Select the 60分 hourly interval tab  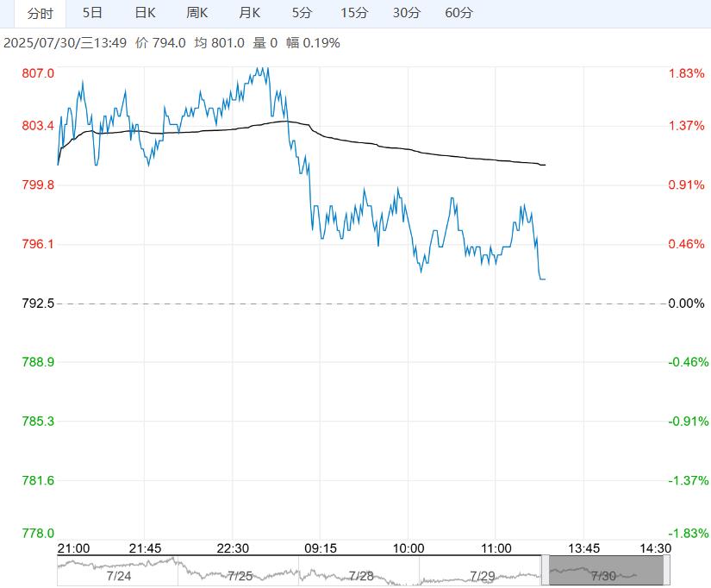[458, 13]
